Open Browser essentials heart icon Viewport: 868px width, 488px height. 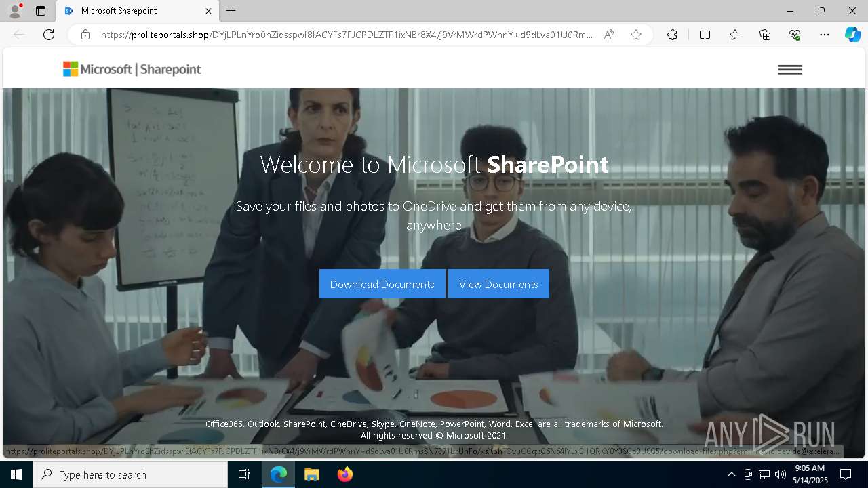tap(795, 35)
